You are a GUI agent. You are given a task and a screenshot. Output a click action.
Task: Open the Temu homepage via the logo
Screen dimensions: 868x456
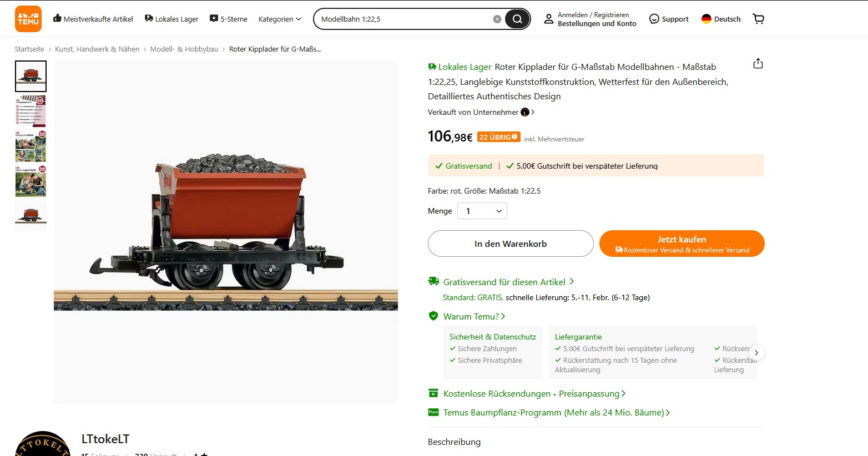coord(27,18)
